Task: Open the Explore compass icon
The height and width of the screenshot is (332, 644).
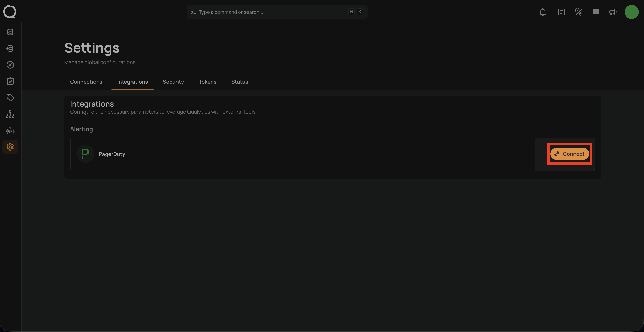Action: [10, 65]
